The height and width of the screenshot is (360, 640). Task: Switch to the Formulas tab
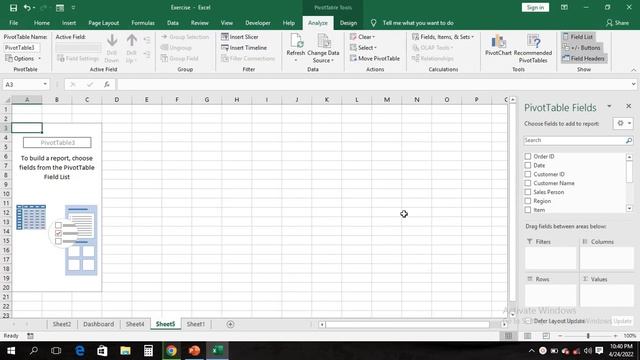point(143,23)
